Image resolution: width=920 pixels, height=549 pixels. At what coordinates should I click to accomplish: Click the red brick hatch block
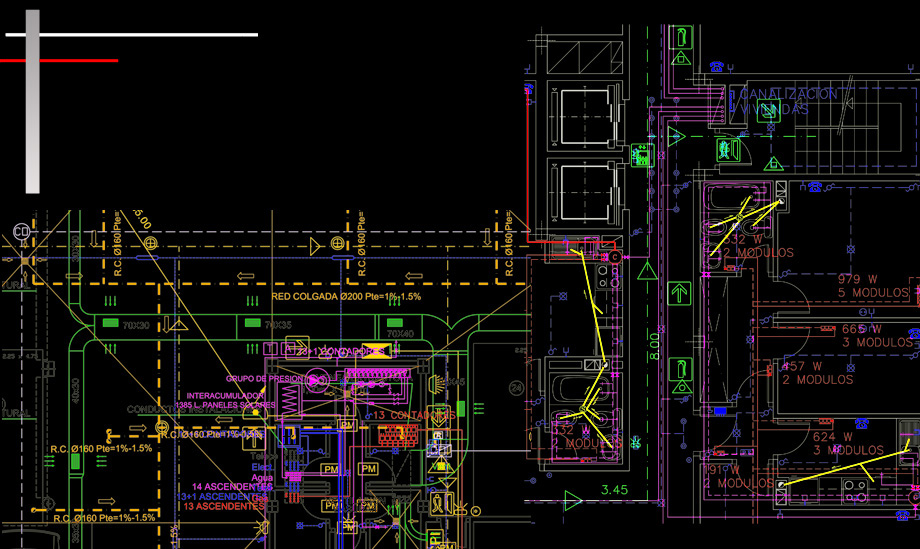[399, 435]
